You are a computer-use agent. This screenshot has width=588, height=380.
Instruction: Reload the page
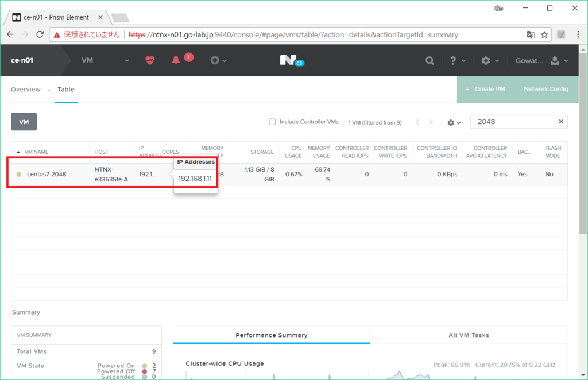[x=40, y=34]
